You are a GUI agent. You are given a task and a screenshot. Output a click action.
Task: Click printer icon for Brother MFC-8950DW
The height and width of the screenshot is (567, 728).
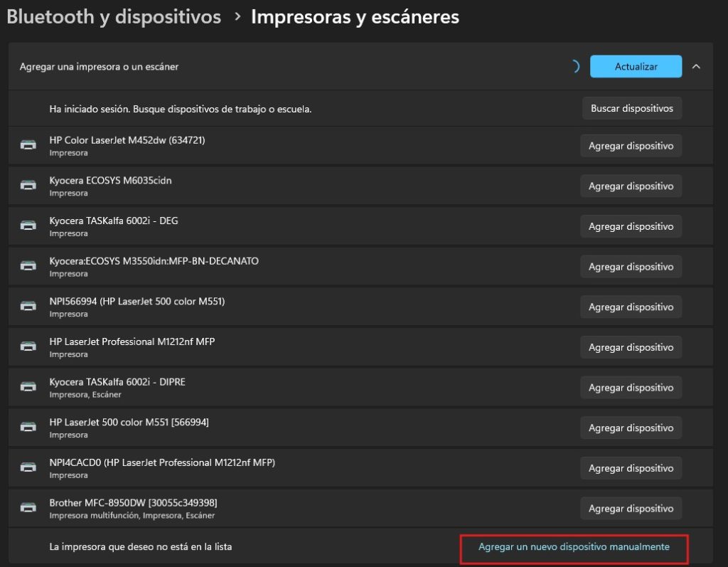coord(28,509)
